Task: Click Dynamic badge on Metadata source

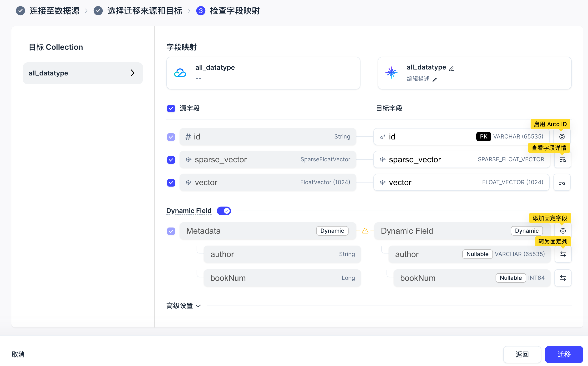Action: pos(332,231)
